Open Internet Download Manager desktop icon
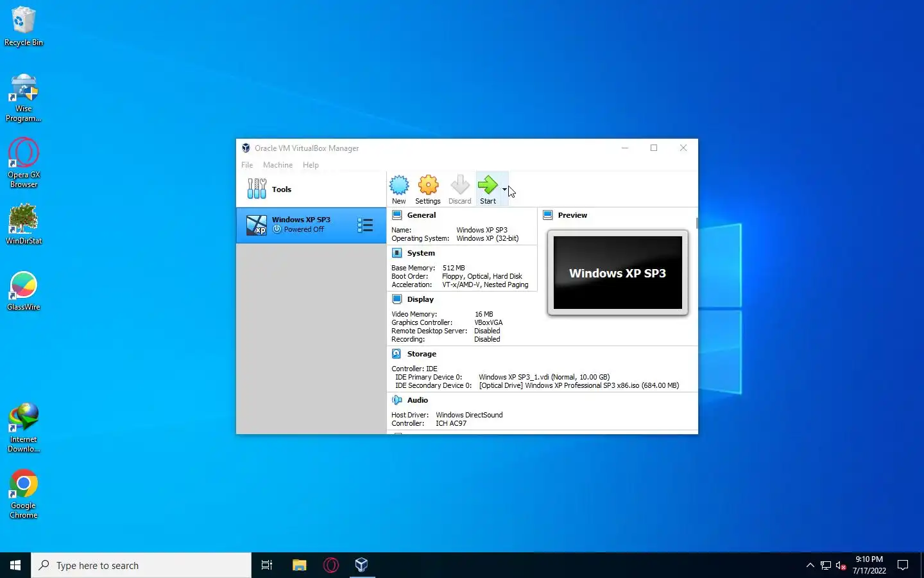Viewport: 924px width, 578px height. 24,428
